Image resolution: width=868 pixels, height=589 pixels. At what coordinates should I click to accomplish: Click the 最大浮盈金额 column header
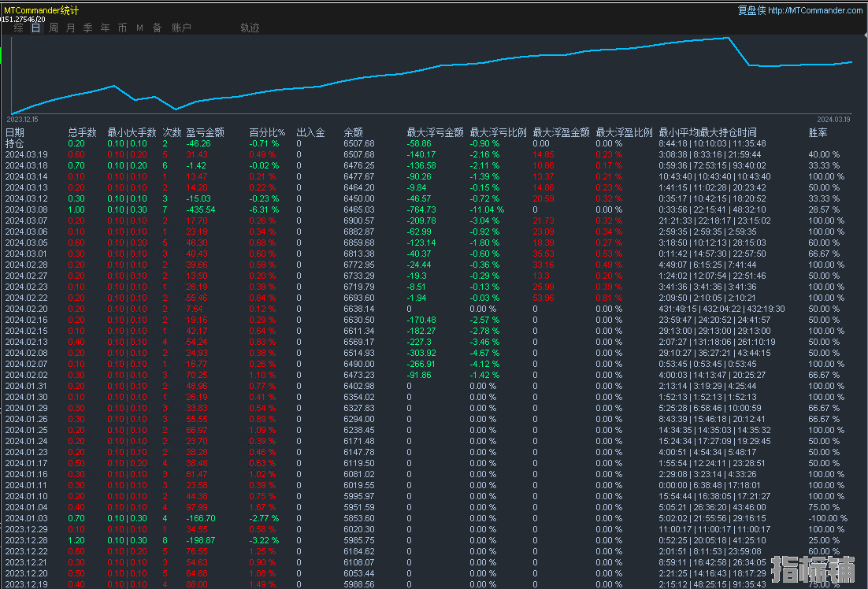[x=562, y=132]
